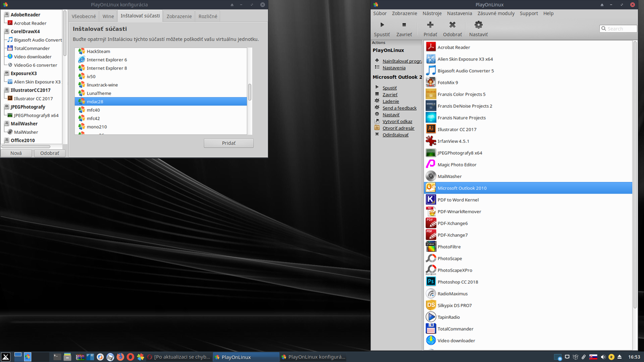Select the JPEGPhotografy virtual drive
The height and width of the screenshot is (362, 644).
point(28,107)
